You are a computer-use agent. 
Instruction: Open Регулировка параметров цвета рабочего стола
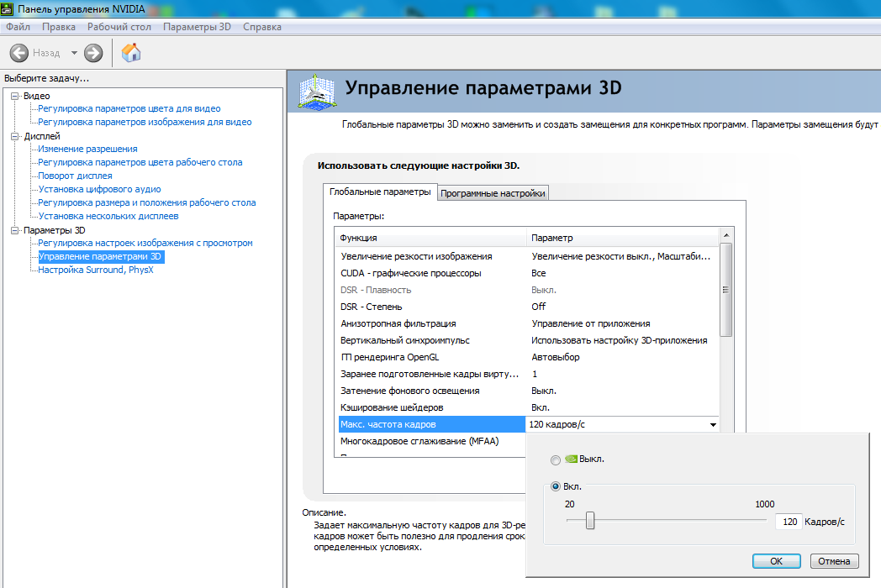pyautogui.click(x=140, y=162)
